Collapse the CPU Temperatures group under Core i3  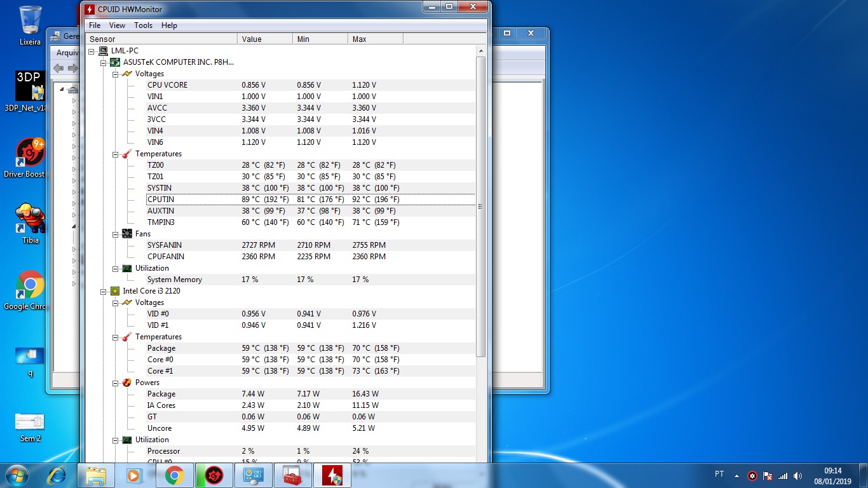click(116, 337)
